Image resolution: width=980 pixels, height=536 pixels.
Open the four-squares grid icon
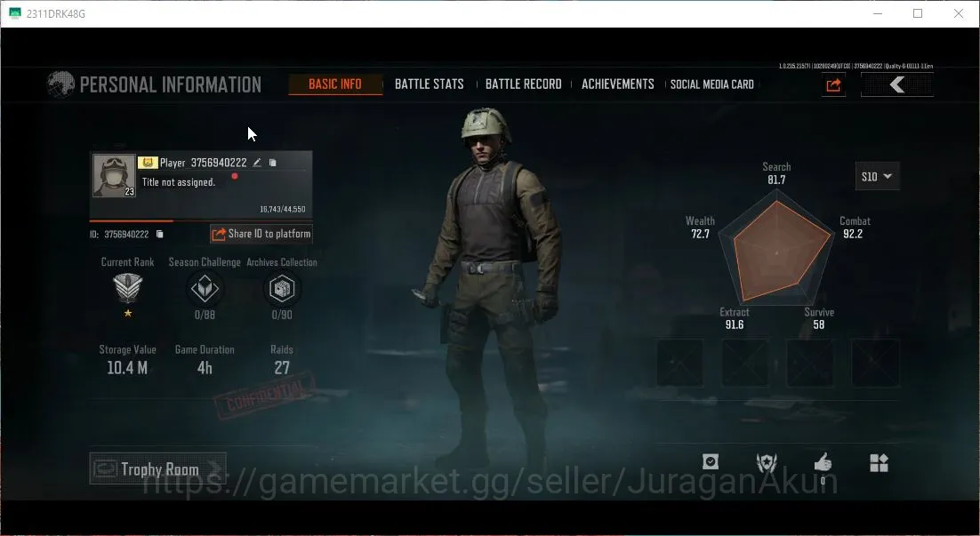879,463
